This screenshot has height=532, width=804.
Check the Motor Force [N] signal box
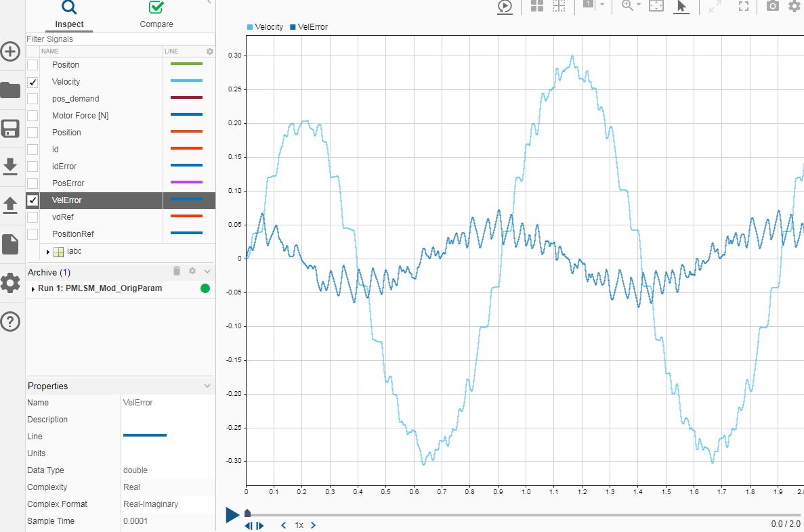tap(33, 116)
